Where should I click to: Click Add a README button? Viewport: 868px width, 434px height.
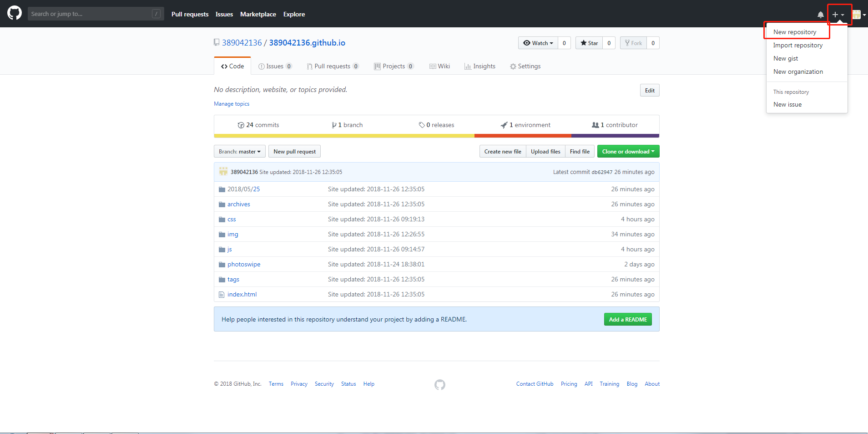628,319
